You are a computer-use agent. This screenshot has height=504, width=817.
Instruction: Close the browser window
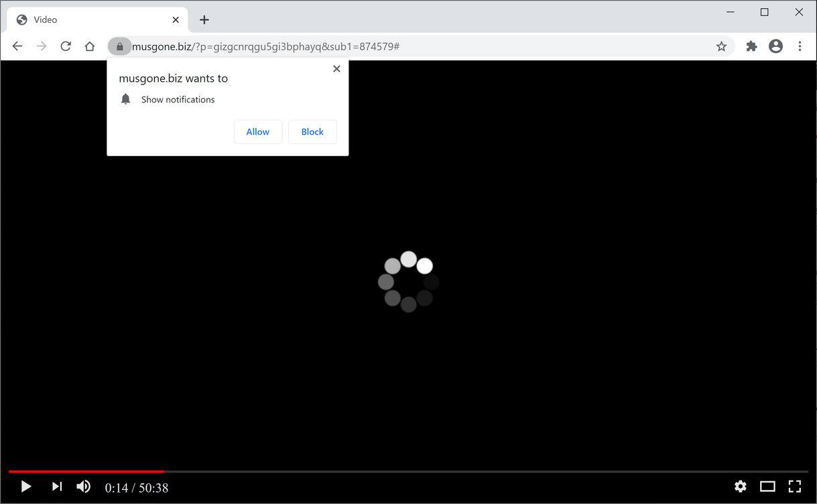coord(799,12)
